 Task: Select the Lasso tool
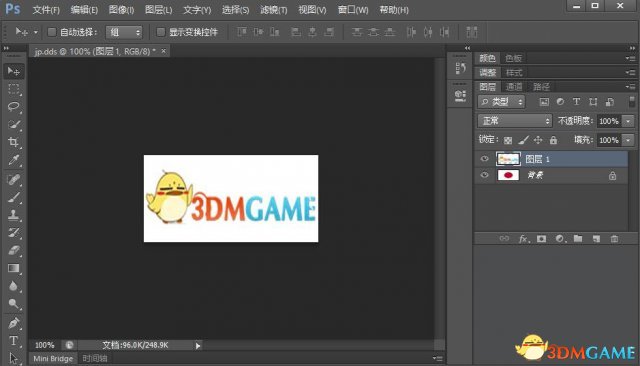[x=14, y=107]
